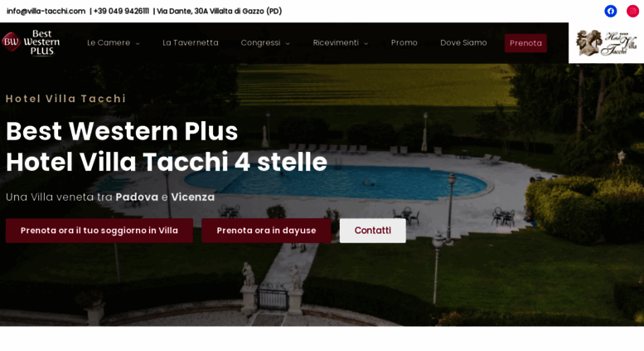Open the Facebook page icon
This screenshot has height=351, width=644.
pyautogui.click(x=611, y=11)
